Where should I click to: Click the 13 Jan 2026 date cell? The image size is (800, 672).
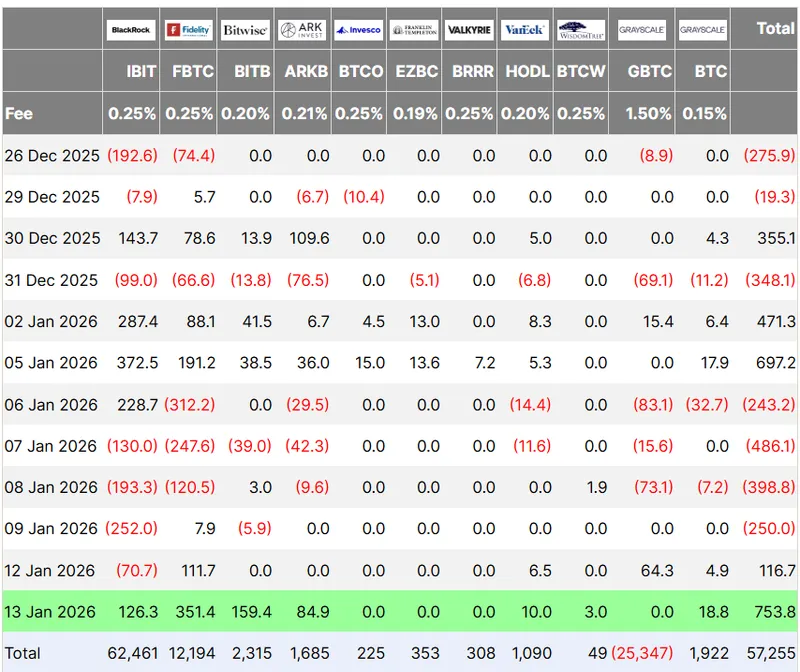coord(50,612)
